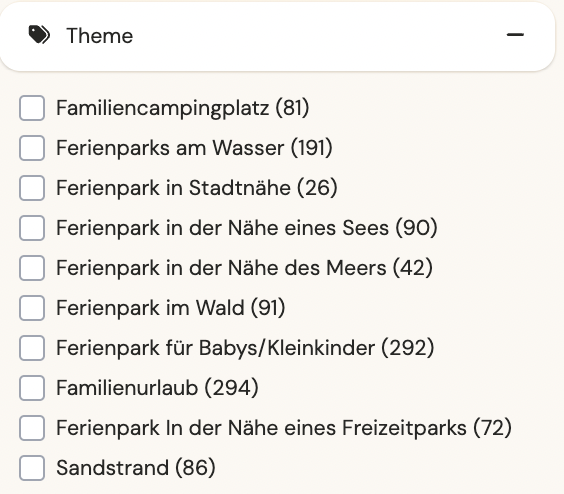Viewport: 564px width, 494px height.
Task: Click Ferienpark im Wald (91) label
Action: pos(170,308)
